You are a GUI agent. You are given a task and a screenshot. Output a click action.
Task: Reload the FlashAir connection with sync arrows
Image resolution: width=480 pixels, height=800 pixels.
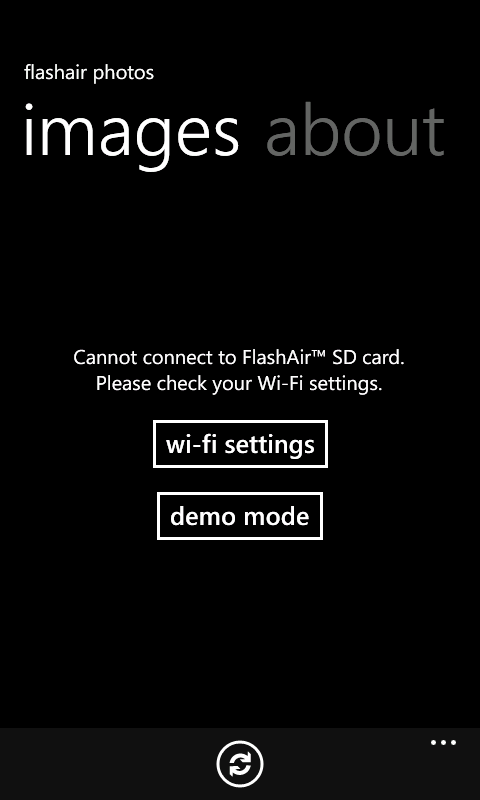pyautogui.click(x=240, y=764)
